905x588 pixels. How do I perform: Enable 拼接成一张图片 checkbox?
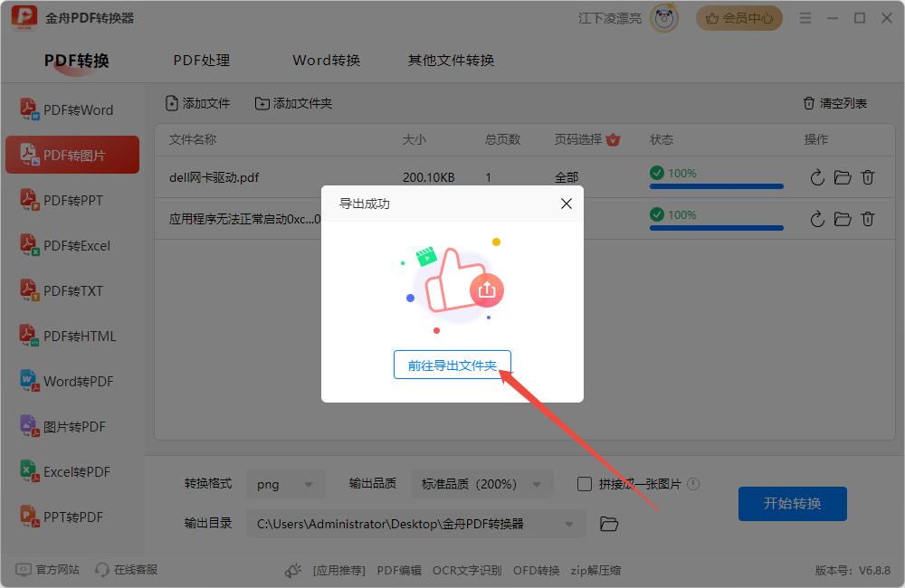(585, 484)
